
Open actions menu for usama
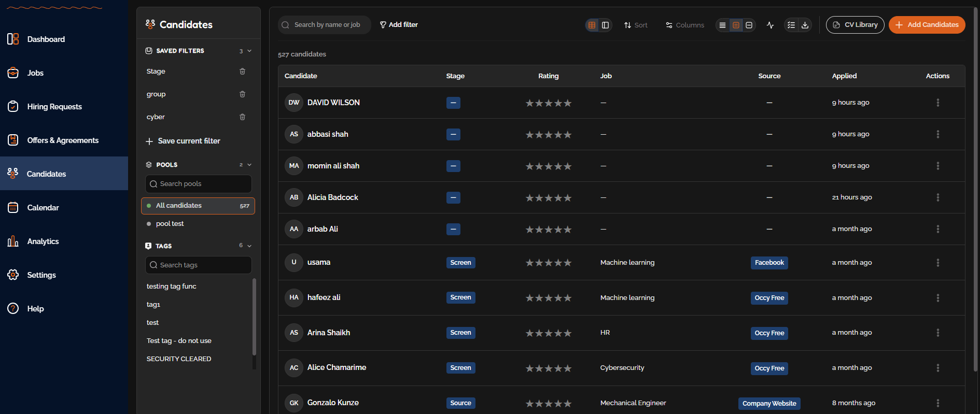tap(938, 263)
